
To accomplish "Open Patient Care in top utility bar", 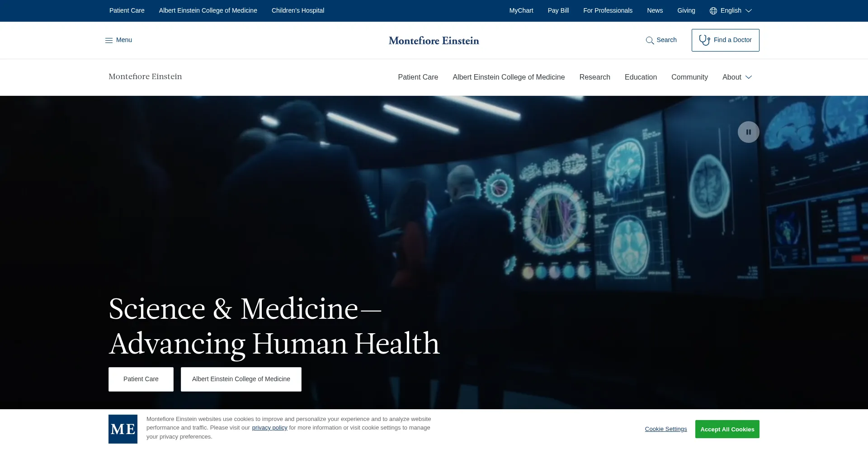I will 127,10.
